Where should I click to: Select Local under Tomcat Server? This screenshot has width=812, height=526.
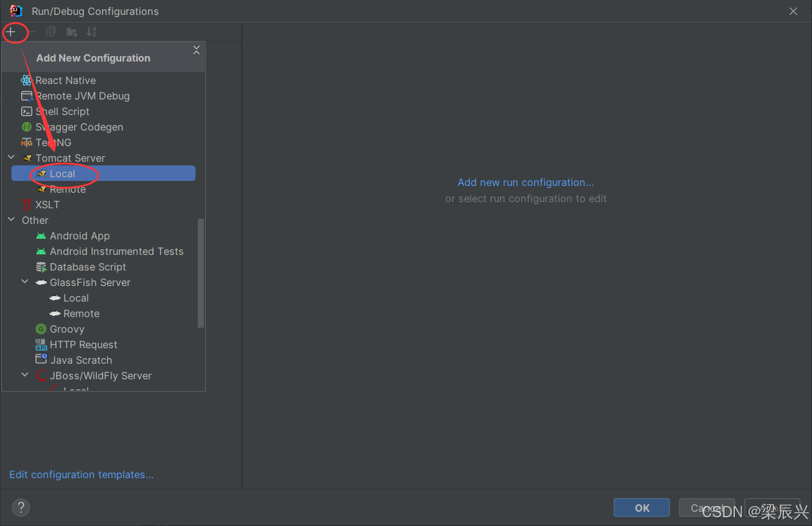(x=103, y=173)
